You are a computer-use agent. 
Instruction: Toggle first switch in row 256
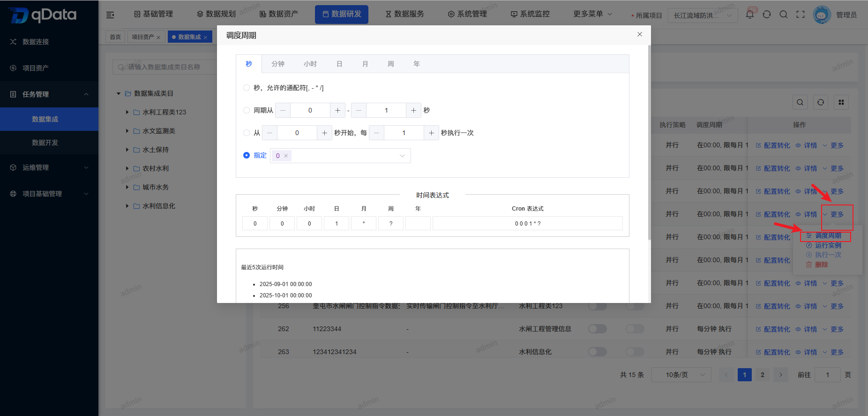click(x=598, y=306)
